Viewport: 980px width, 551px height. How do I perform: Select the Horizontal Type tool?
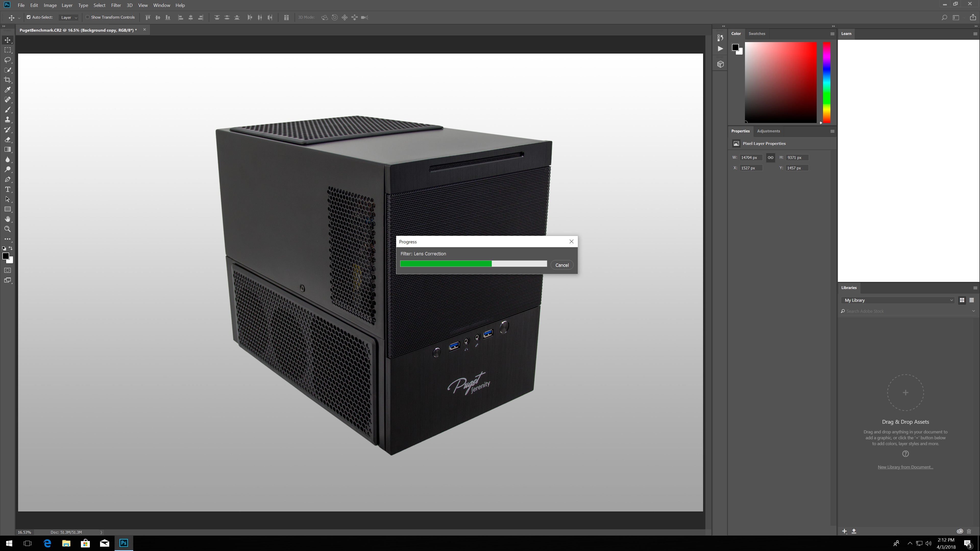pos(8,189)
